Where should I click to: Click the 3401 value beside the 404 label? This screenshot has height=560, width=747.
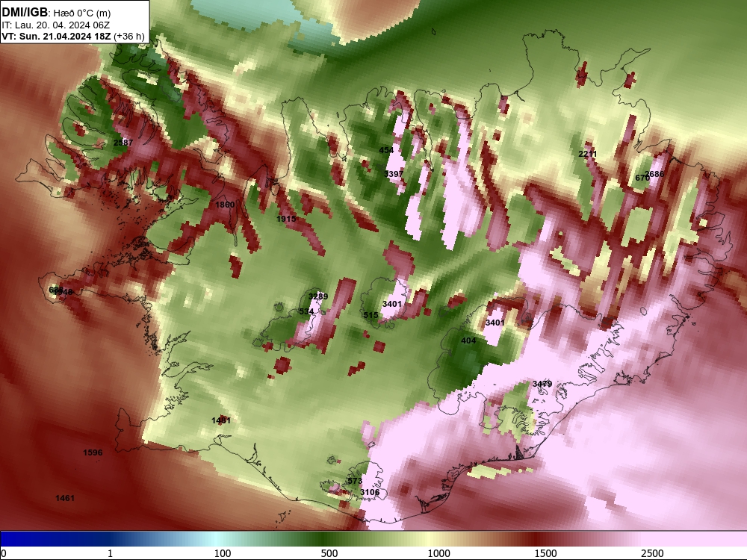495,323
